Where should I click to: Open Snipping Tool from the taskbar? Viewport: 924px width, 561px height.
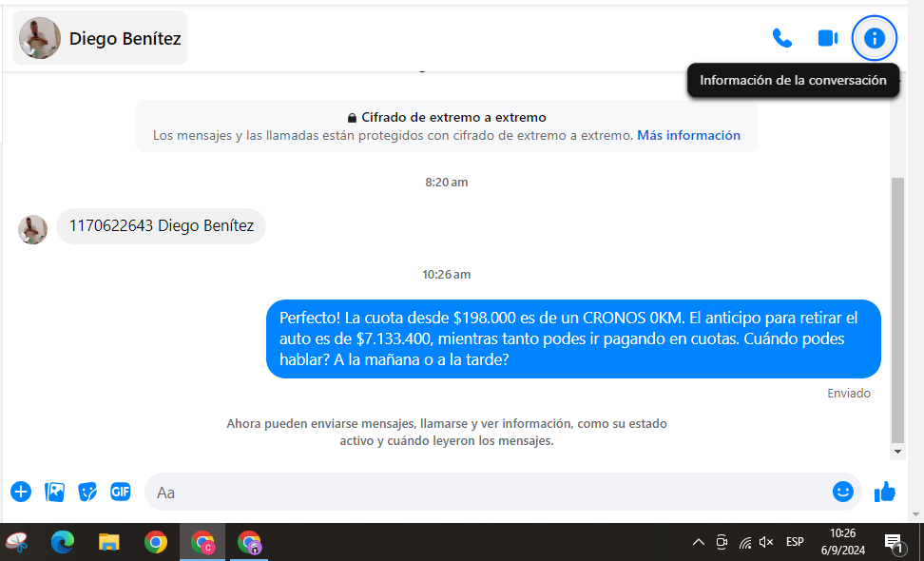click(16, 542)
